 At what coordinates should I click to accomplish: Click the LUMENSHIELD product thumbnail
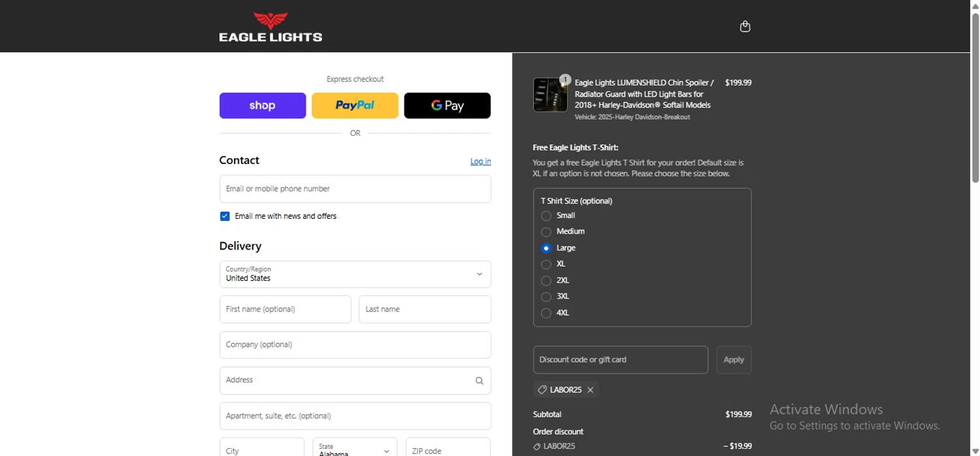coord(550,95)
